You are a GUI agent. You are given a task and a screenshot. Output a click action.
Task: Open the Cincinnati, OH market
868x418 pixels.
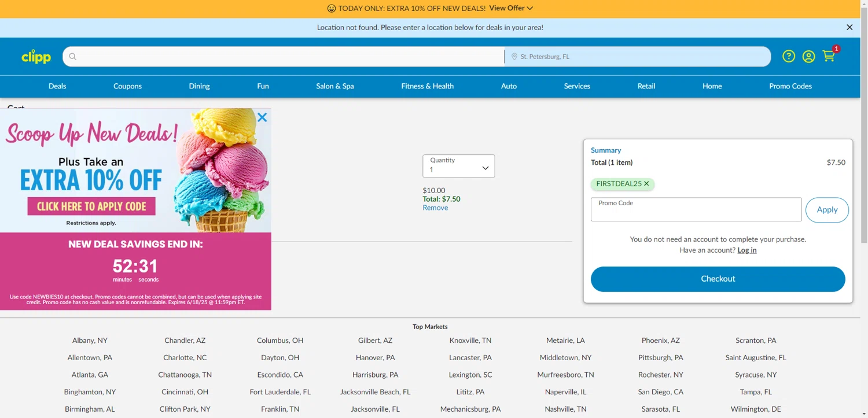185,392
